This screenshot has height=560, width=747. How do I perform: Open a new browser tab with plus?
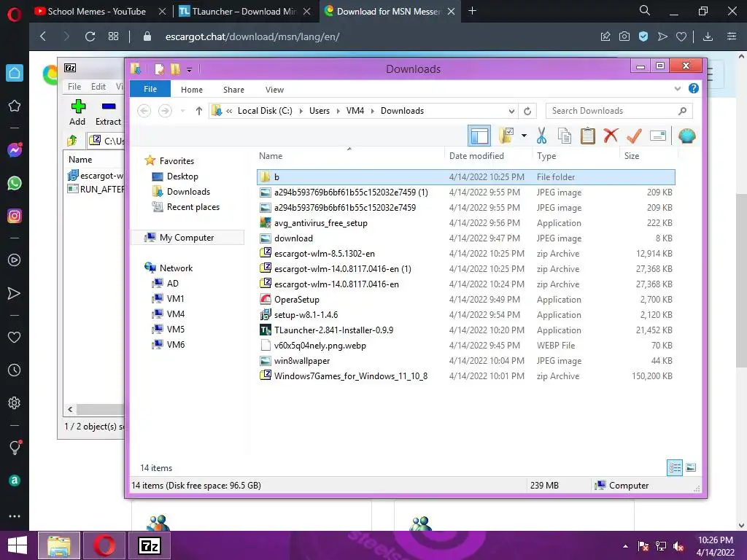click(472, 10)
